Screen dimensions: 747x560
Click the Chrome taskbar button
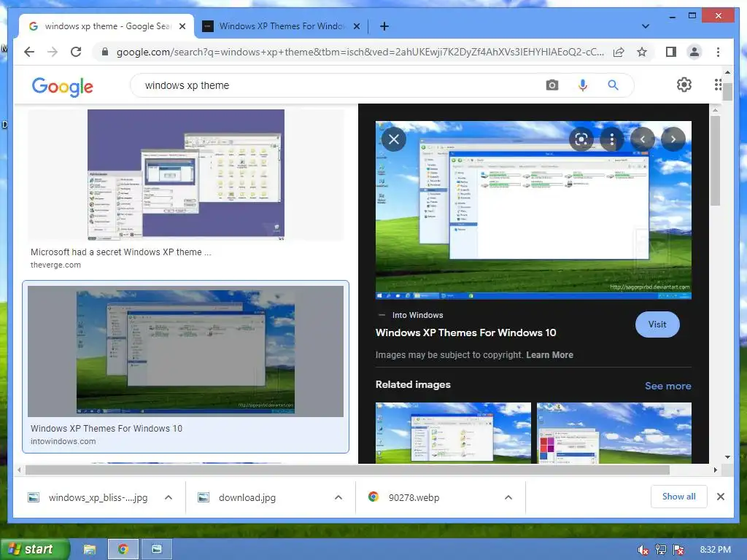123,549
